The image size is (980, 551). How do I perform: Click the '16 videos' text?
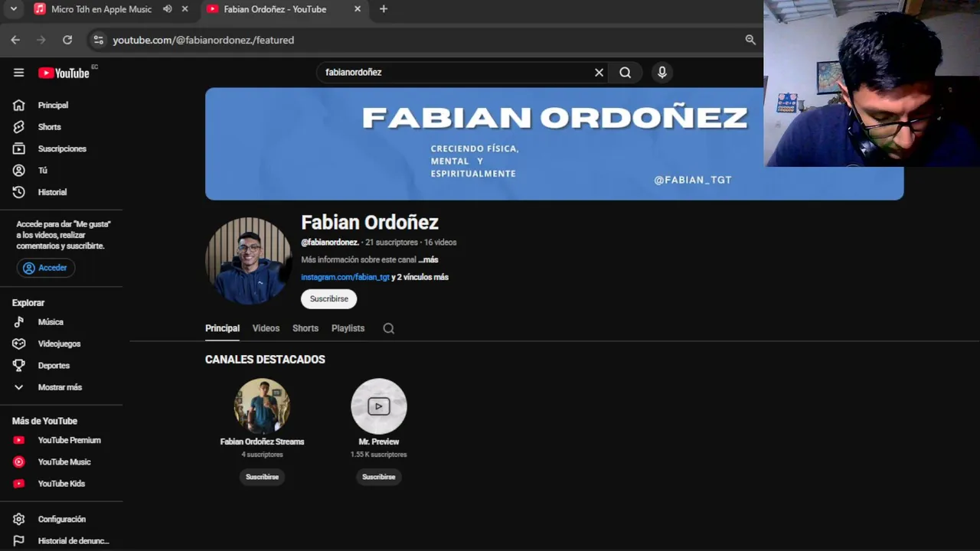440,243
